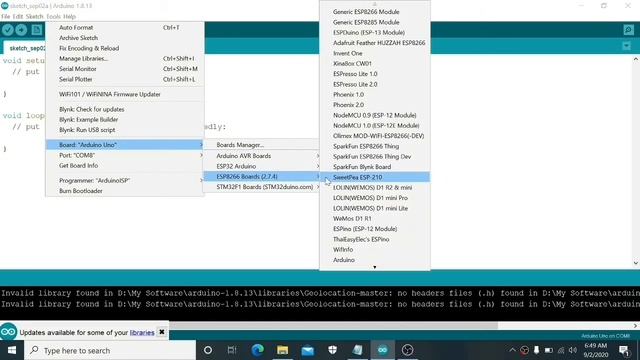Select Blynk: Run USB script
Image resolution: width=640 pixels, height=360 pixels.
125,130
